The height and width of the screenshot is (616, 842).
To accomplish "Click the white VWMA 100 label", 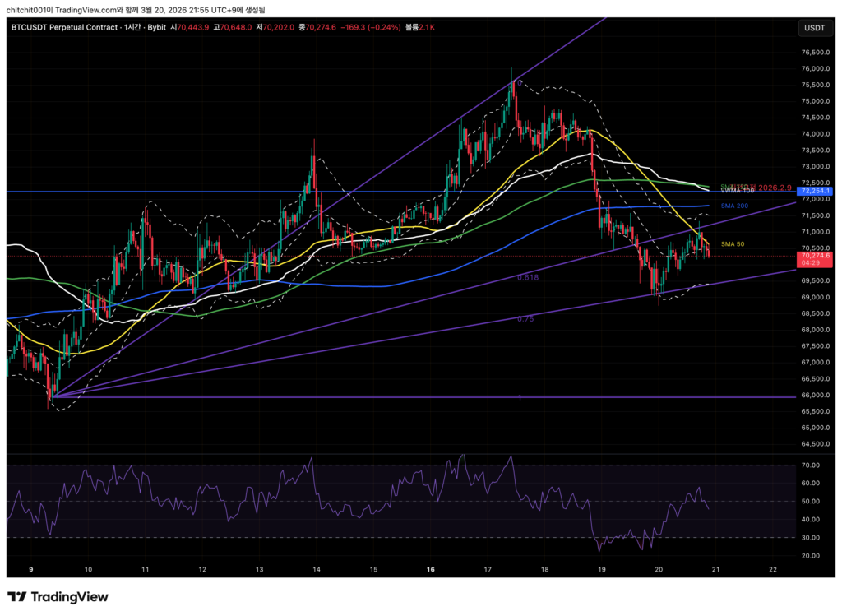I will tap(737, 191).
